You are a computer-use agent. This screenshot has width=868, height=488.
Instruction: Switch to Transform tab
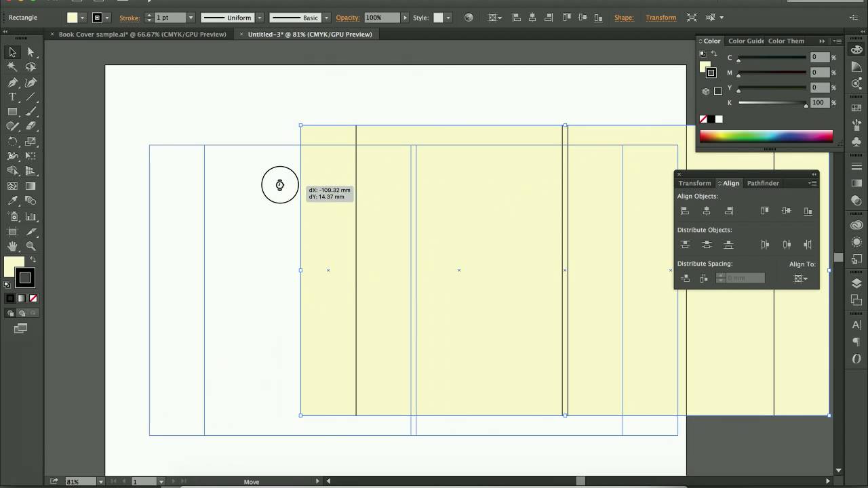(x=694, y=183)
